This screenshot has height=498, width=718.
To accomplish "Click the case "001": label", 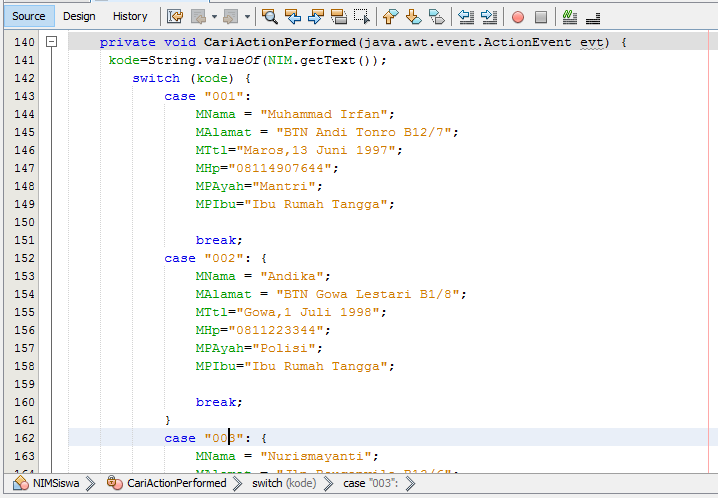I will (x=208, y=96).
